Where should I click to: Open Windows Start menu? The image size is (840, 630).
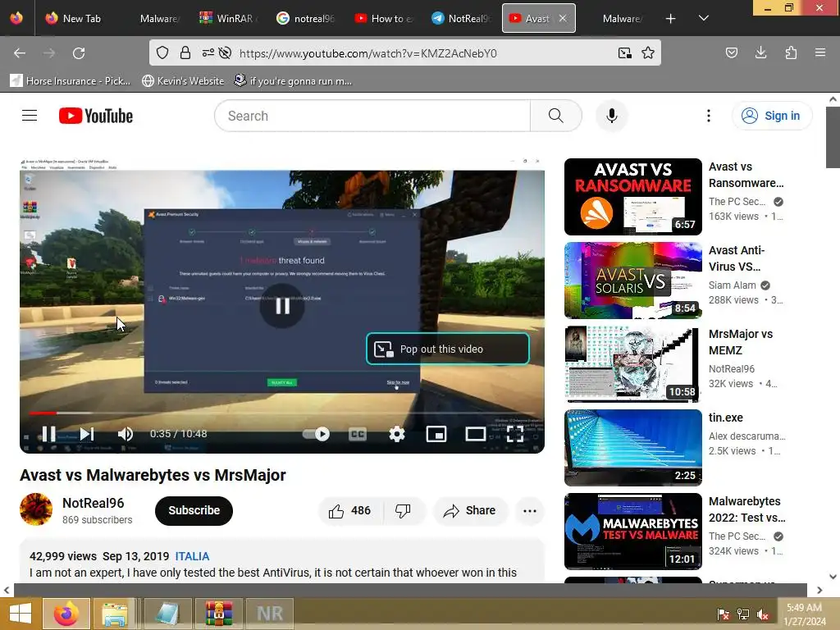(20, 614)
